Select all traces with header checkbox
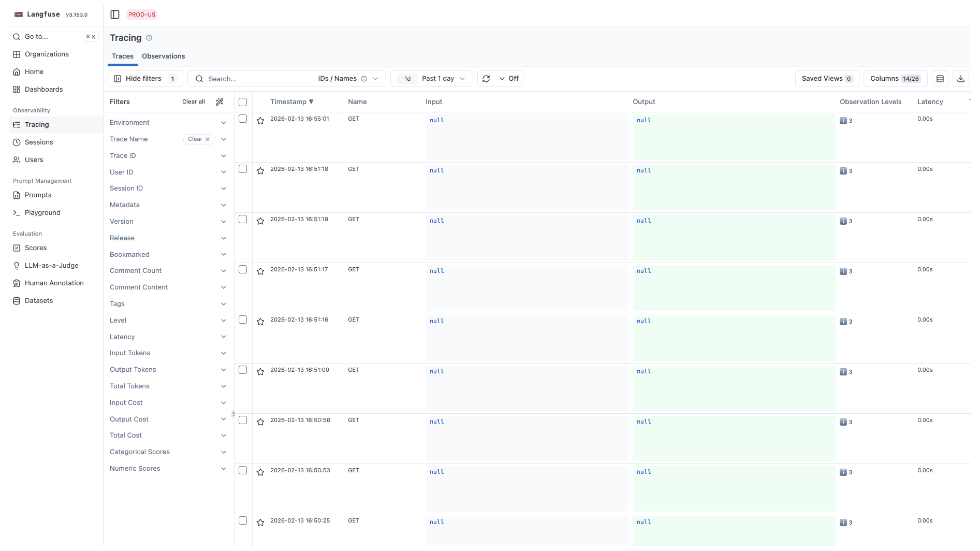Screen dimensions: 980x551 coord(243,102)
